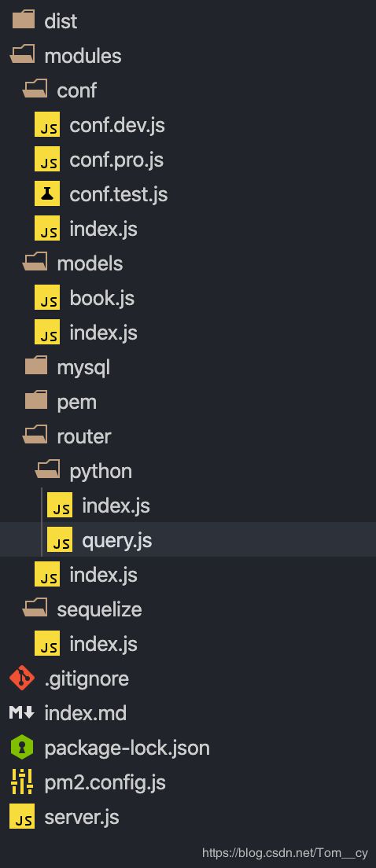
Task: Click the git icon beside .gitignore
Action: coord(22,679)
